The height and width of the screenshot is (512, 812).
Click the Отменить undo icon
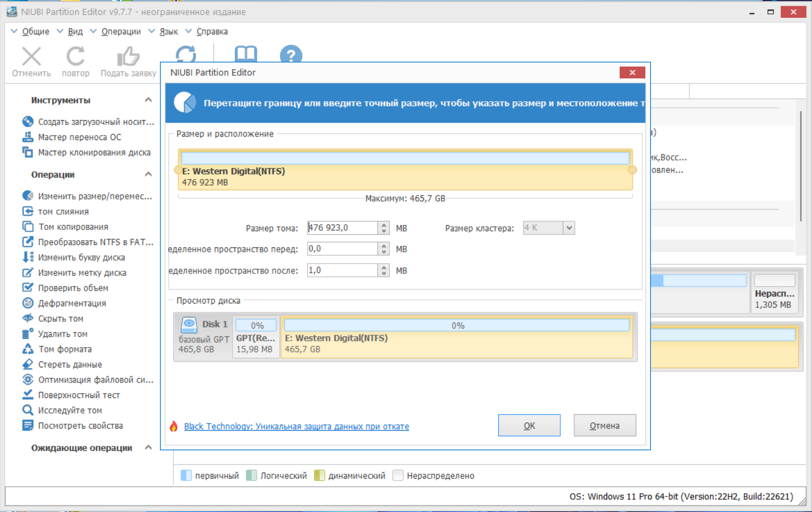click(32, 56)
